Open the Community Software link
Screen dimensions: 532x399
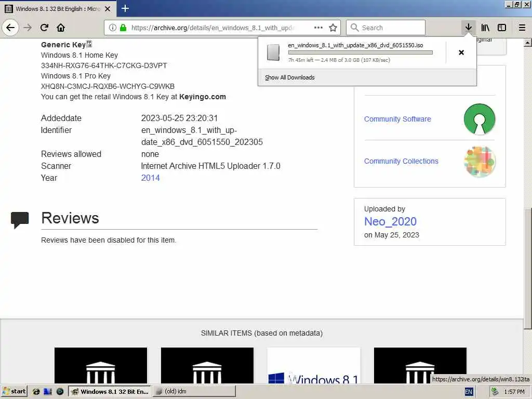click(x=397, y=119)
